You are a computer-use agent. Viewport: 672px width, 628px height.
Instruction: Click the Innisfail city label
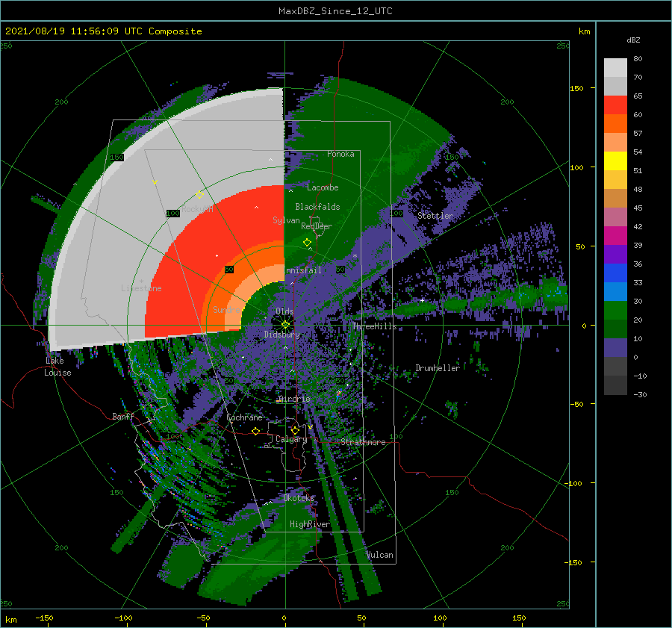(303, 270)
